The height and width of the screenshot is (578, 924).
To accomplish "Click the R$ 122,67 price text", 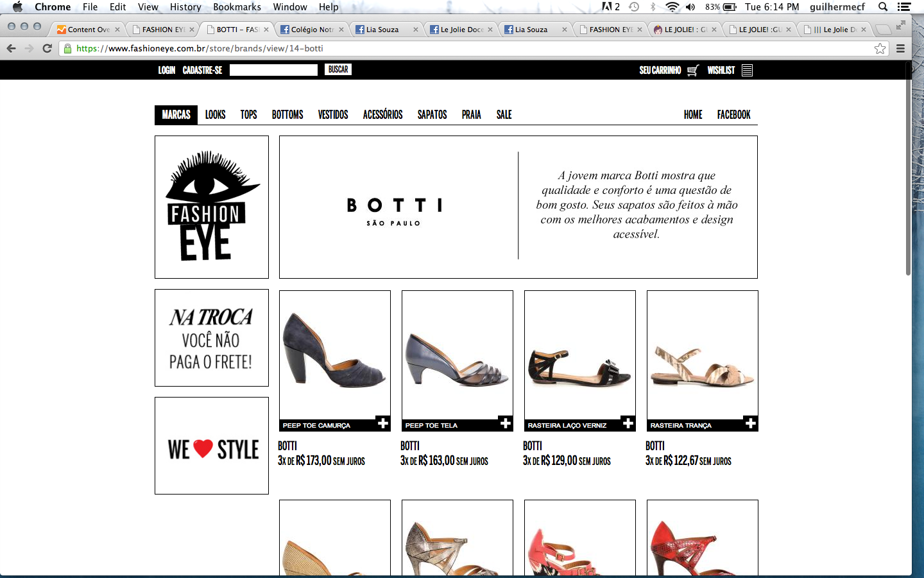I will (x=681, y=460).
